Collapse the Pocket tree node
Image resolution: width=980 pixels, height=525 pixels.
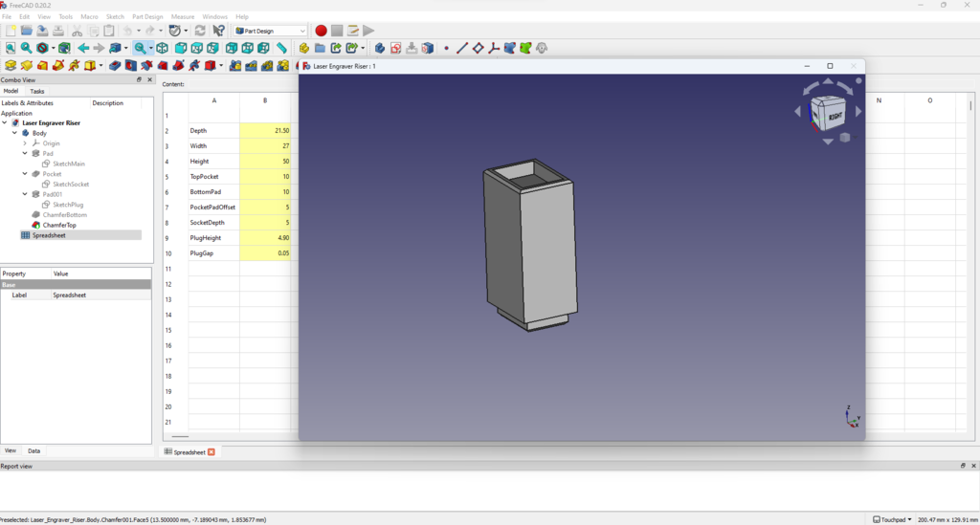(x=24, y=174)
